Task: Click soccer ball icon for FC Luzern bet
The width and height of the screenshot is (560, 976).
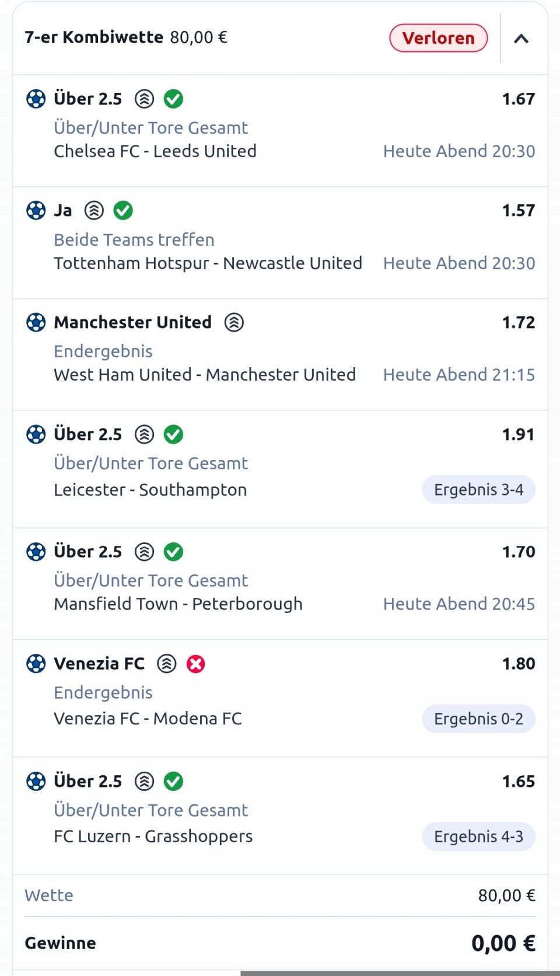Action: tap(36, 781)
